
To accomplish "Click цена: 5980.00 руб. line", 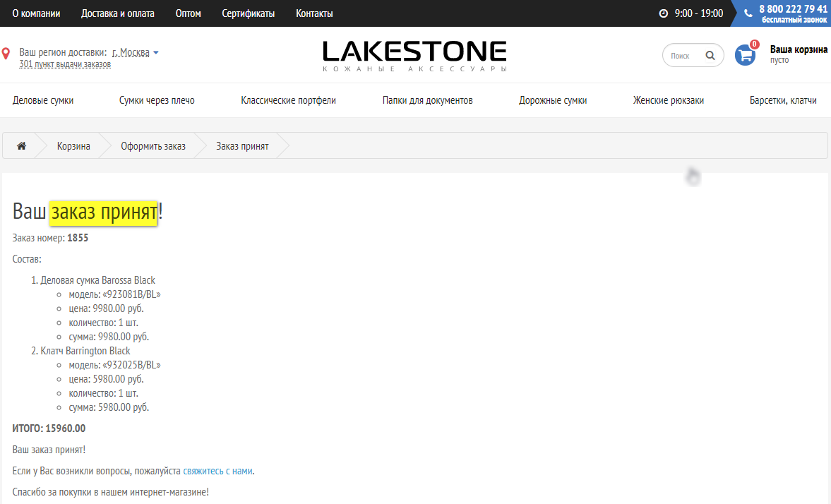I will click(106, 379).
